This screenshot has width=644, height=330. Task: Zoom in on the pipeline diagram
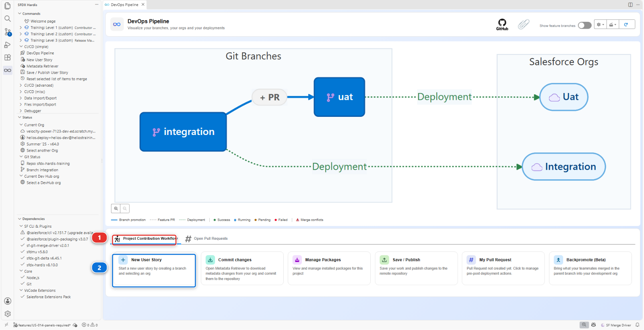coord(116,208)
